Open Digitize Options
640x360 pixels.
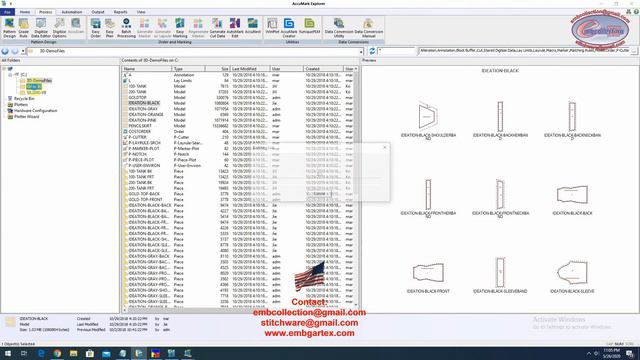coord(59,28)
